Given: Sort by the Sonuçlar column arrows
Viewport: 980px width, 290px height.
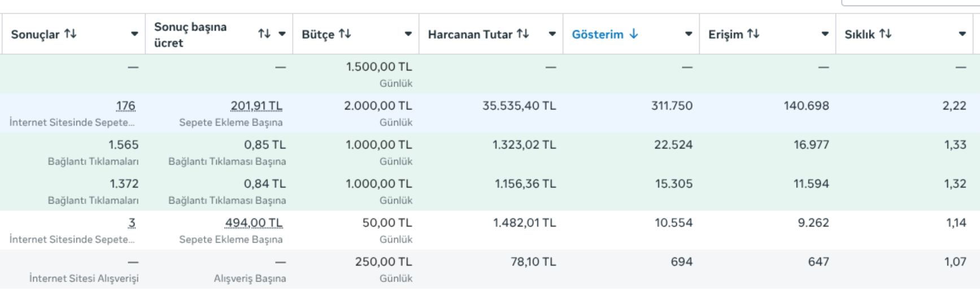Looking at the screenshot, I should 71,34.
